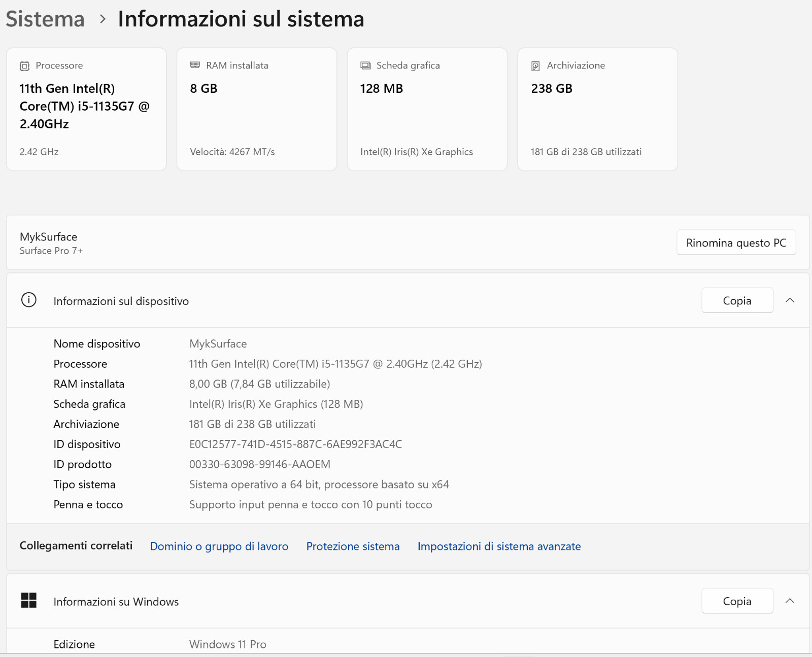Collapse the Informazioni sul dispositivo section
This screenshot has width=812, height=657.
(x=790, y=300)
